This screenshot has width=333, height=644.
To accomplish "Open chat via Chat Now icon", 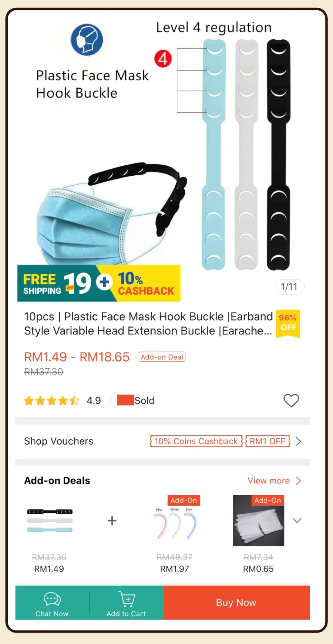I will pos(52,599).
